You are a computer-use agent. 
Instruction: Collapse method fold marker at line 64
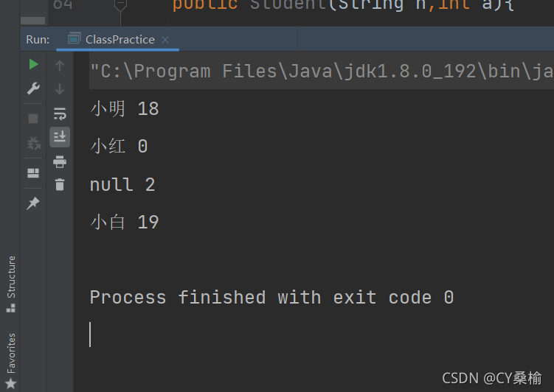tap(120, 5)
